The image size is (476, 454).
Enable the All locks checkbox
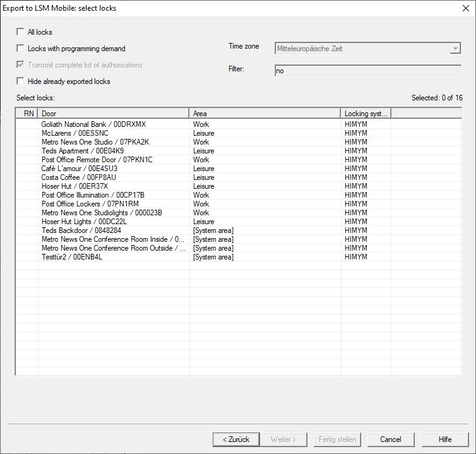21,32
